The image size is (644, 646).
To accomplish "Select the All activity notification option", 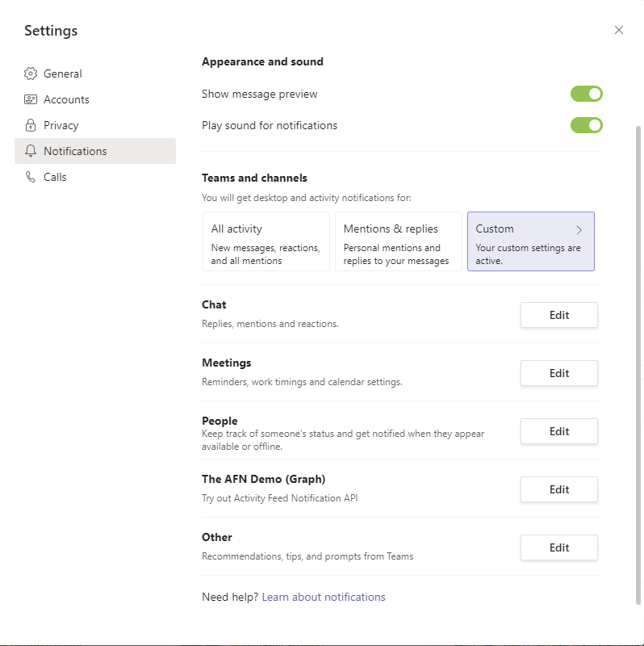I will tap(266, 241).
